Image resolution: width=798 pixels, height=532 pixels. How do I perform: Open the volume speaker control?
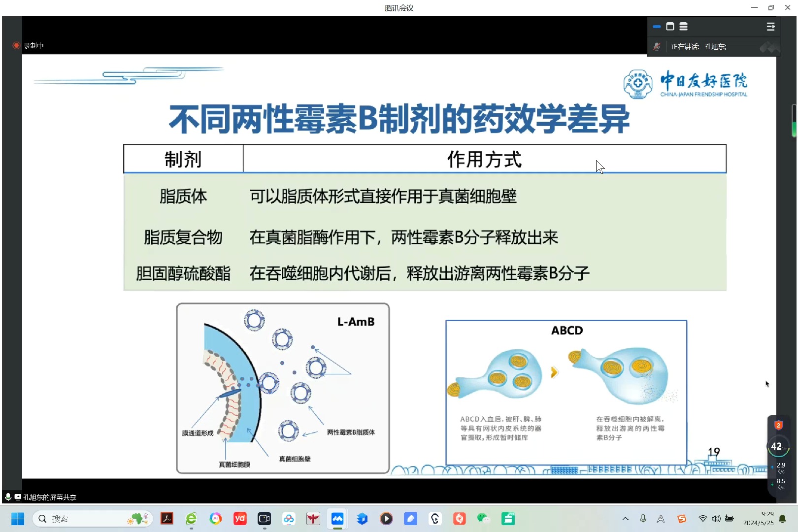[x=716, y=519]
